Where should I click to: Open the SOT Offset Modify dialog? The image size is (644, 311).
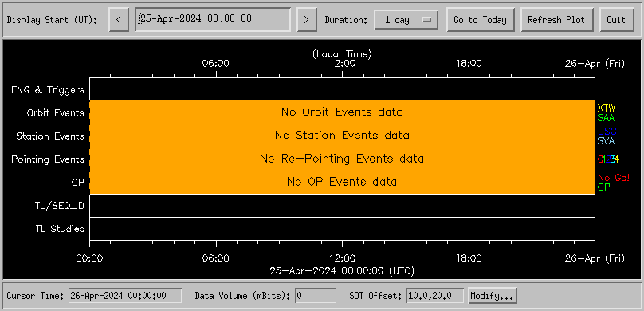click(492, 296)
